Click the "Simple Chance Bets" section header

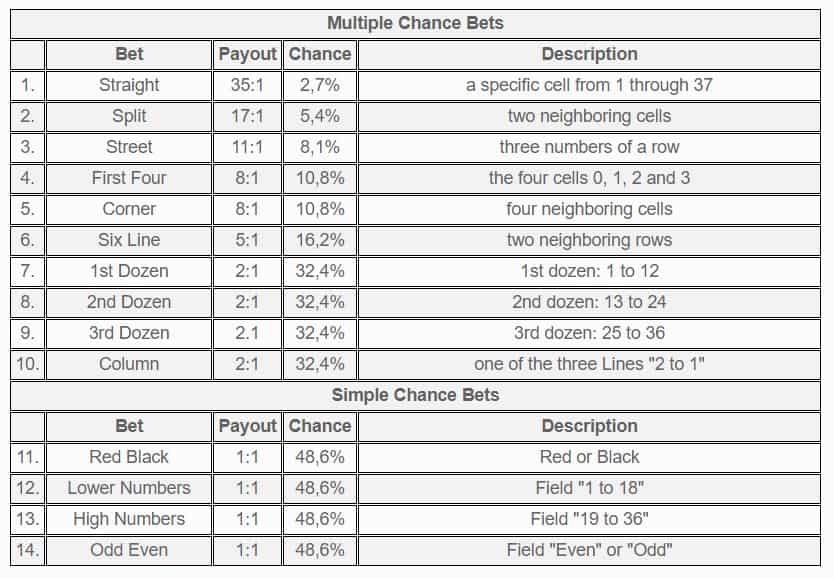click(x=416, y=395)
